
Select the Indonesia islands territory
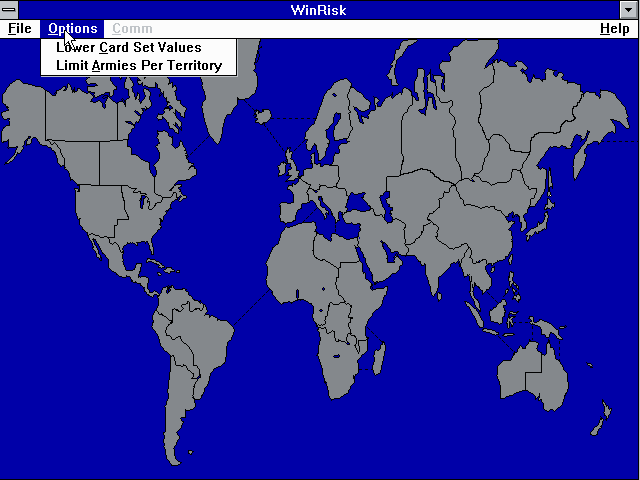(x=500, y=315)
